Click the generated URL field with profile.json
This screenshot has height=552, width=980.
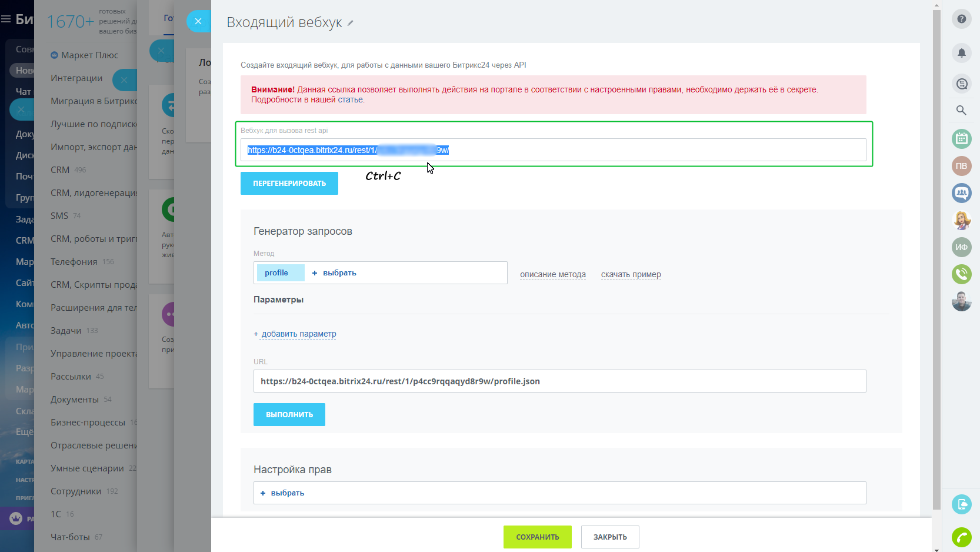(x=559, y=381)
